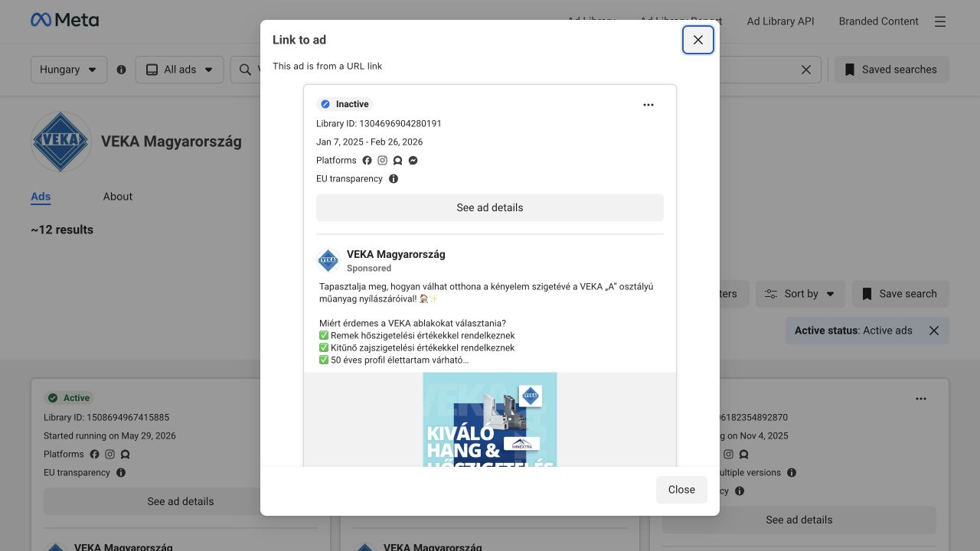Screen dimensions: 980x551
Task: Click the Library ID 1304696904280191 text
Action: (379, 123)
